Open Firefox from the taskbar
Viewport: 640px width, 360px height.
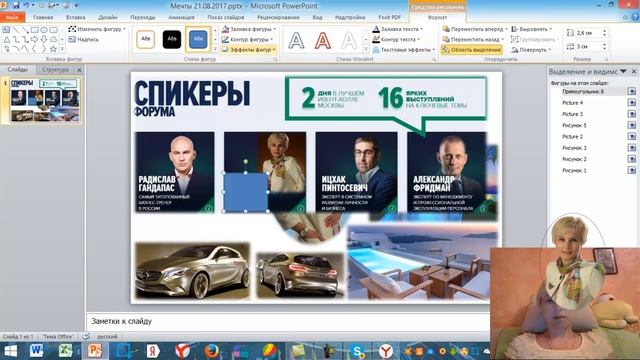click(211, 351)
